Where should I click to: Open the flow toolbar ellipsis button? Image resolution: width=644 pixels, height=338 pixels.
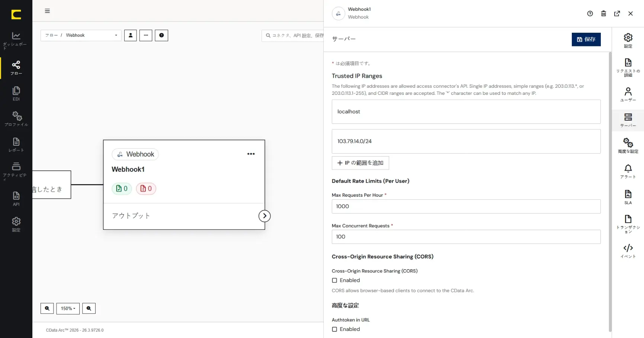click(x=146, y=35)
